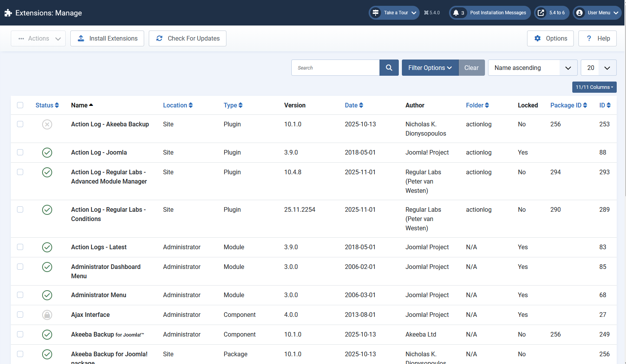Check the select-all checkbox in the table header
The image size is (626, 364).
pyautogui.click(x=20, y=105)
